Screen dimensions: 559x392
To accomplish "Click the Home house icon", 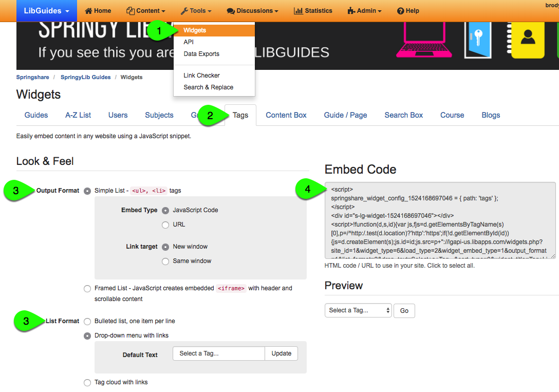I will click(x=88, y=10).
